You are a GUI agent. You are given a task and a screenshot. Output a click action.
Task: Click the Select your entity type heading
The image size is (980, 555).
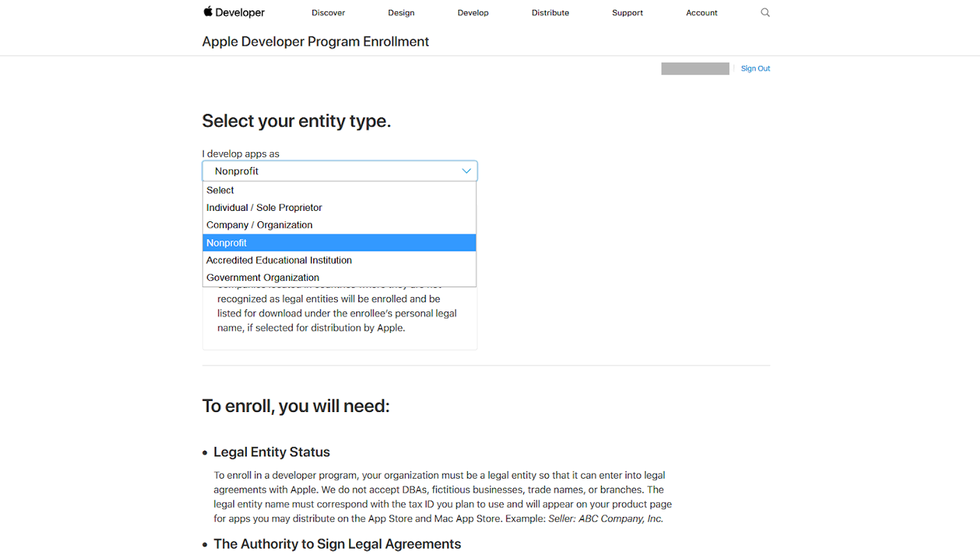tap(297, 121)
